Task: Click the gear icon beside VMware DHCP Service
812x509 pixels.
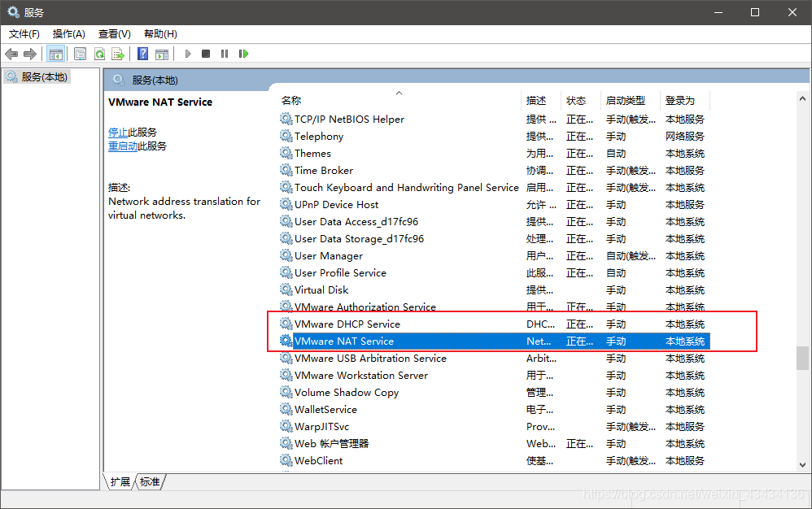Action: click(x=286, y=324)
